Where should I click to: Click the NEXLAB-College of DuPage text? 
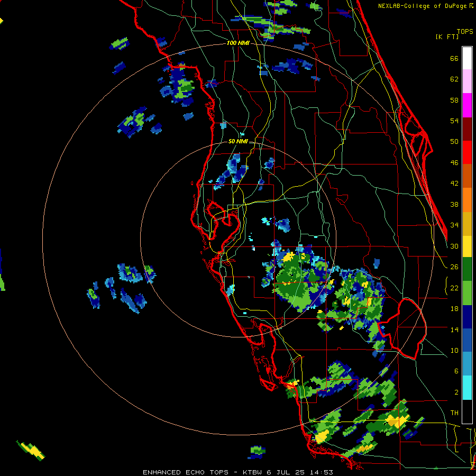423,6
